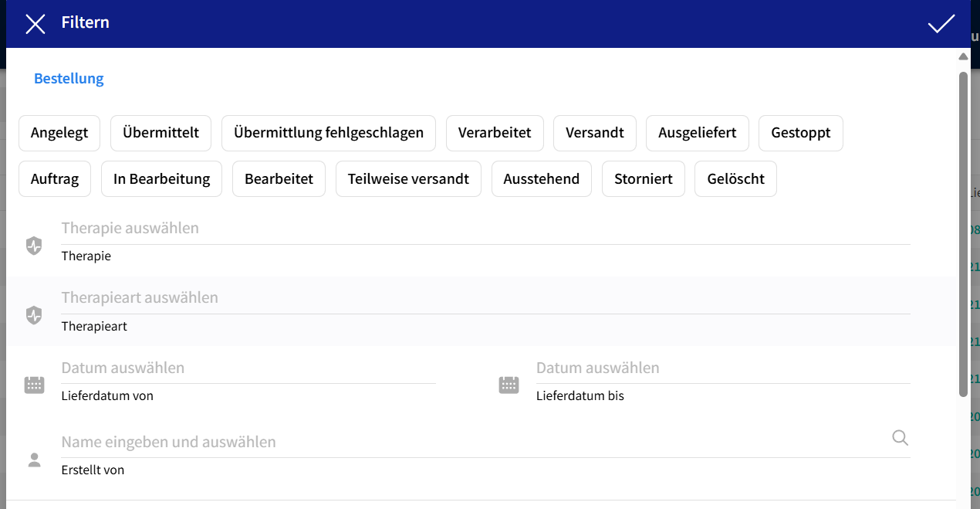Click the person icon beside Erstellt von
The width and height of the screenshot is (980, 509).
click(34, 460)
